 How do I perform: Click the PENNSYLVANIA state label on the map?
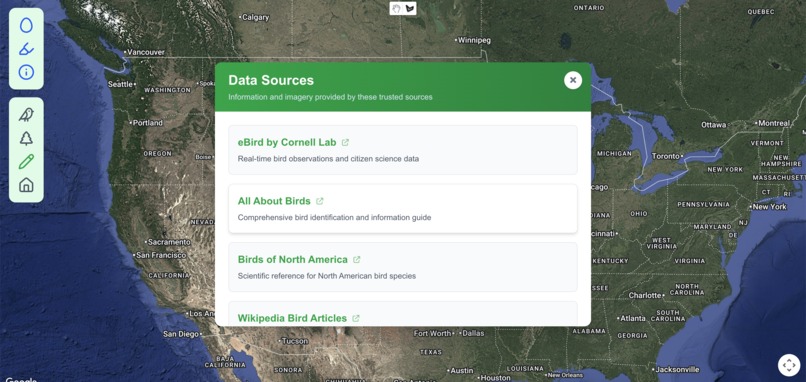(x=703, y=205)
